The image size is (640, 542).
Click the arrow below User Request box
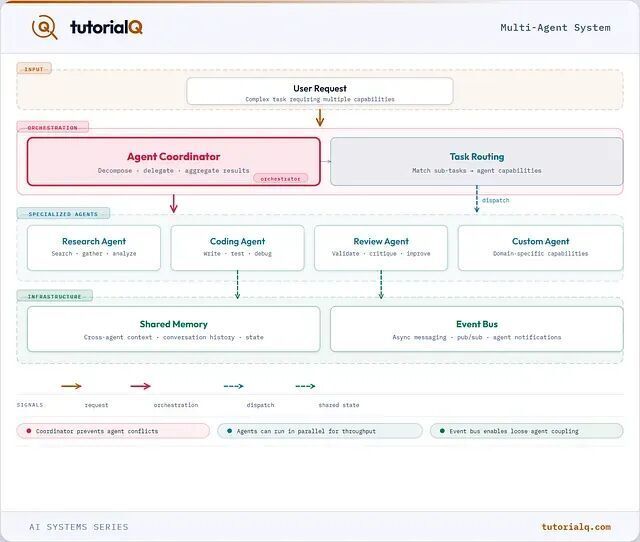coord(320,118)
